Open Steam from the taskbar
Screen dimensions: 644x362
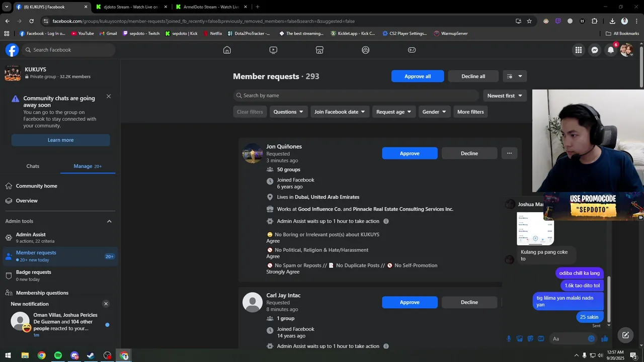(91, 355)
